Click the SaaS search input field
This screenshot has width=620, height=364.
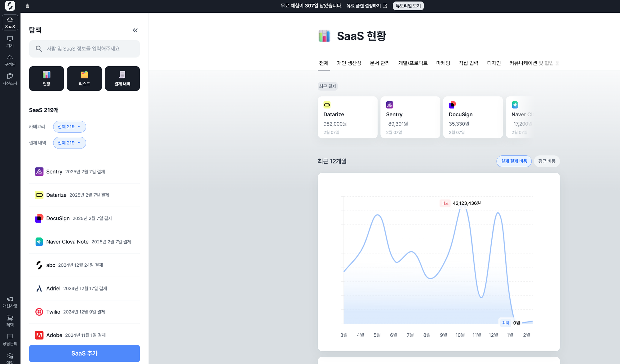(x=84, y=49)
